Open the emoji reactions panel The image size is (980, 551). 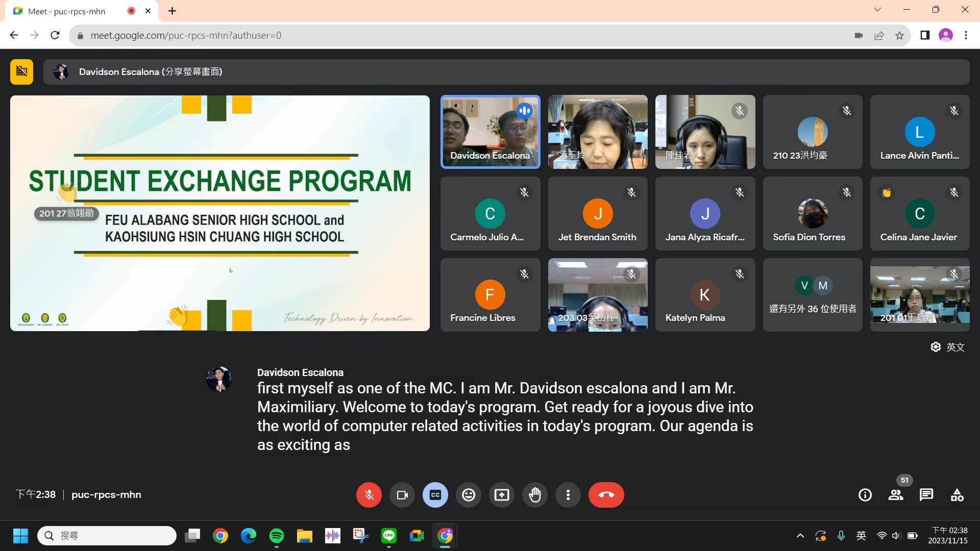pos(469,495)
